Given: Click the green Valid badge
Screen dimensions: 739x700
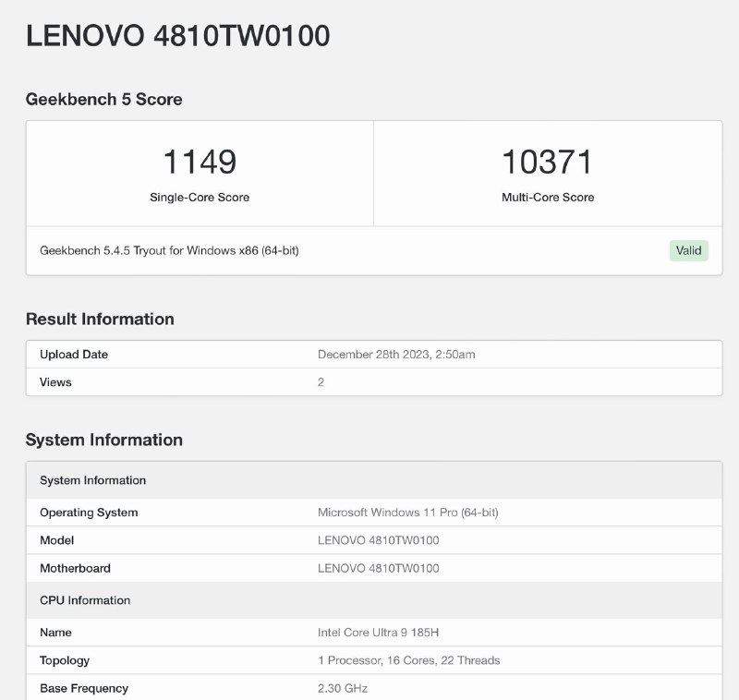Looking at the screenshot, I should pyautogui.click(x=688, y=250).
